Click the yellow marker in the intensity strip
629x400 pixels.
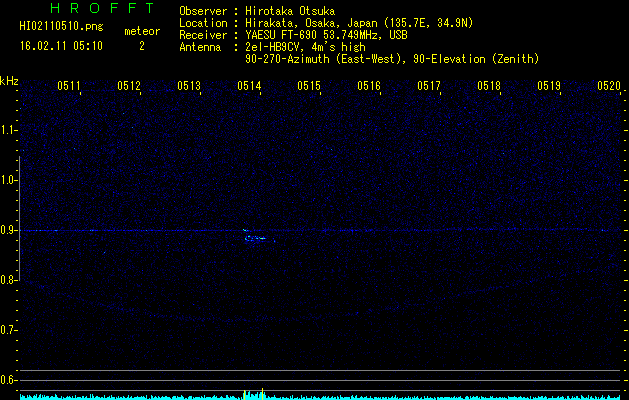262,392
